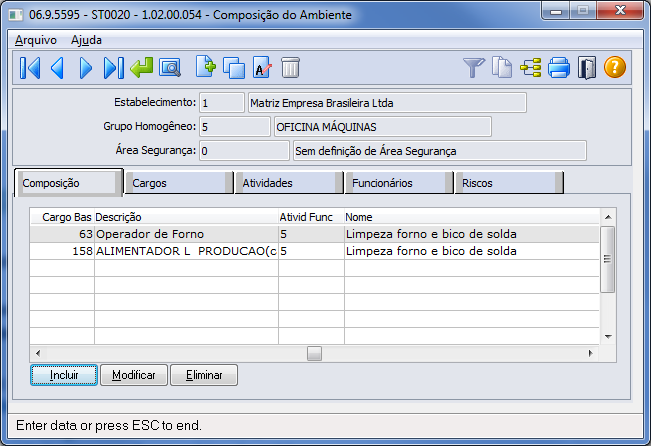Click the table's scroll left arrow
This screenshot has width=651, height=446.
coord(38,353)
